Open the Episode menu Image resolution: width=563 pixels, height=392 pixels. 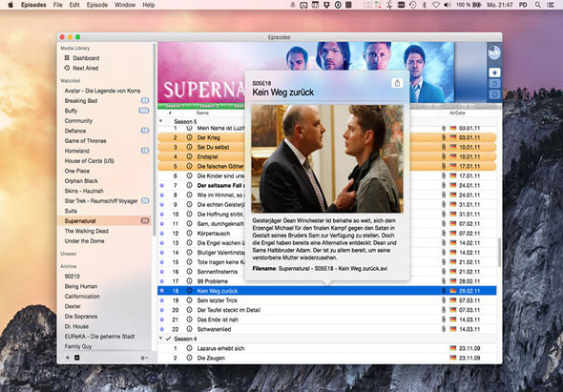point(97,5)
